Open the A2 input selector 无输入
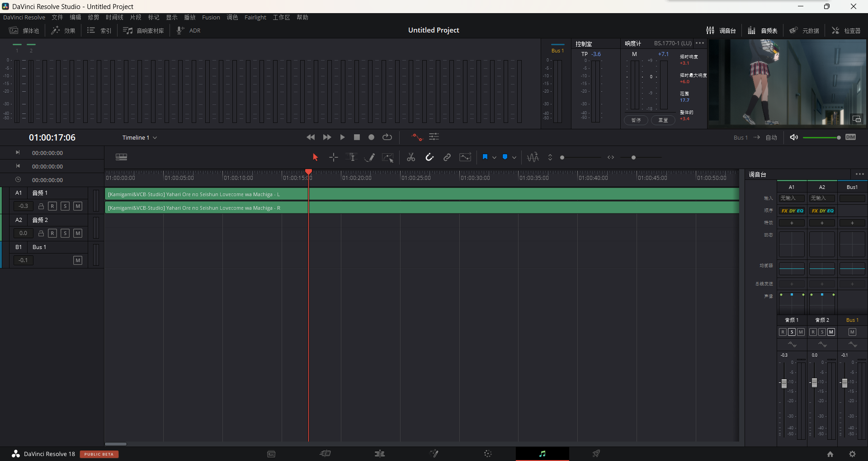This screenshot has width=868, height=461. pos(822,198)
